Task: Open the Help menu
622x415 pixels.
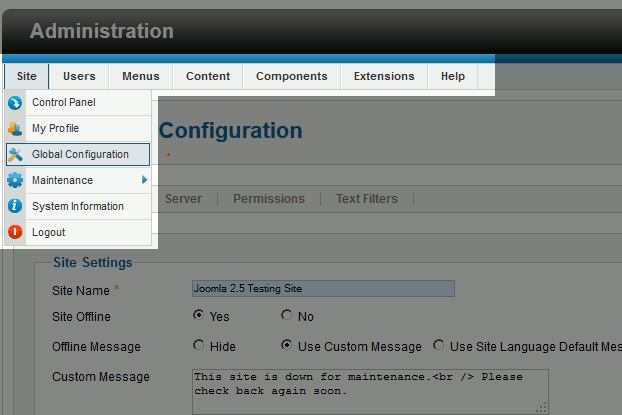Action: [x=453, y=76]
